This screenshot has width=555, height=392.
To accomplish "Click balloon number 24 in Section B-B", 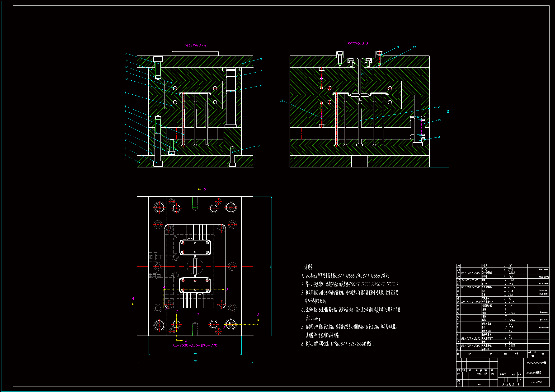I will click(x=398, y=47).
